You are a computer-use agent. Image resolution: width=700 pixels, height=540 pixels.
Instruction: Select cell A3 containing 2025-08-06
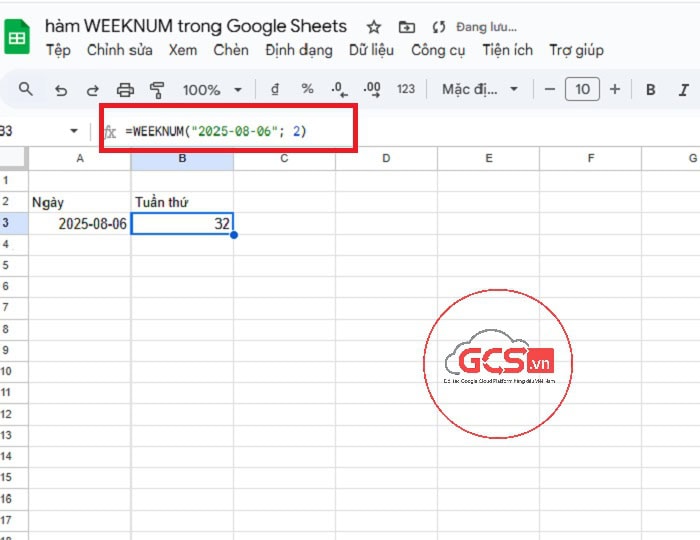(x=80, y=224)
